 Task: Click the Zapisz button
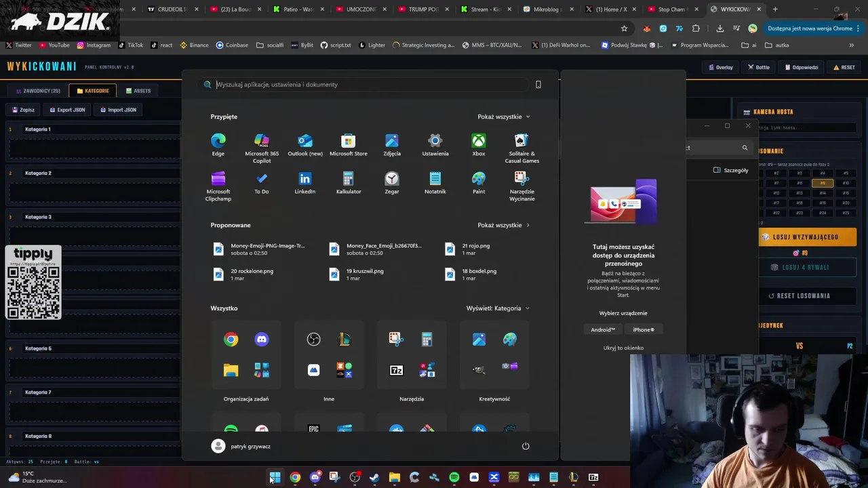tap(22, 110)
